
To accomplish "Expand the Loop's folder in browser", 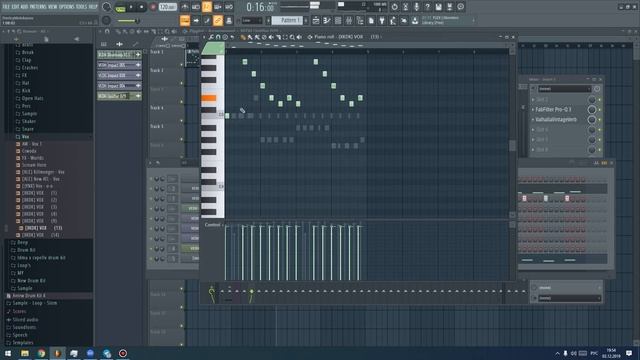I will click(24, 265).
